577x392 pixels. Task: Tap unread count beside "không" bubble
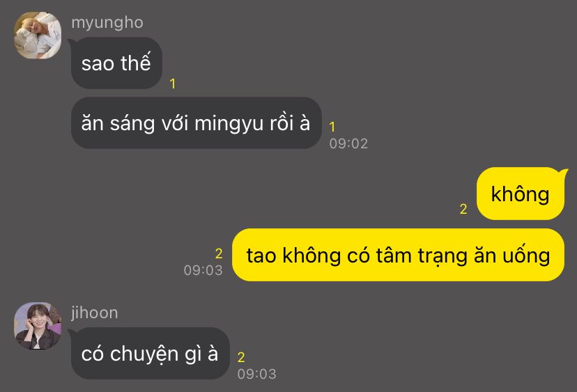463,210
